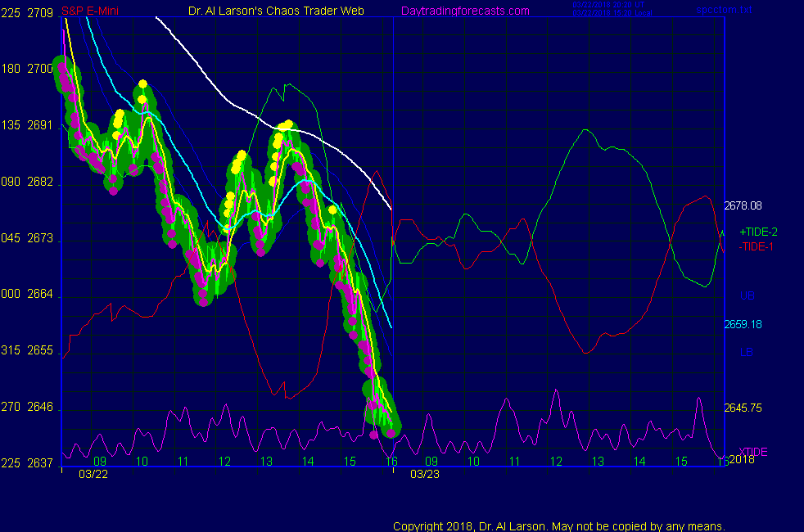Click the 2700 price level on the left axis
The width and height of the screenshot is (804, 532).
click(41, 70)
